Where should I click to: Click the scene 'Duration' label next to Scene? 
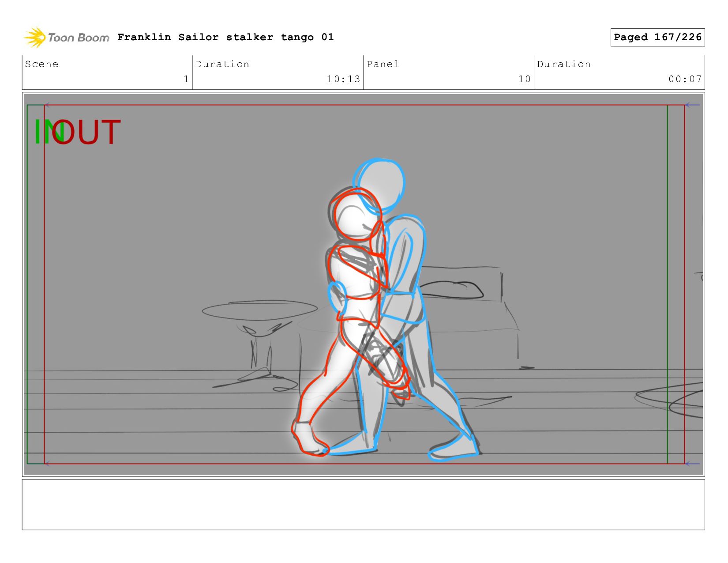[x=222, y=64]
